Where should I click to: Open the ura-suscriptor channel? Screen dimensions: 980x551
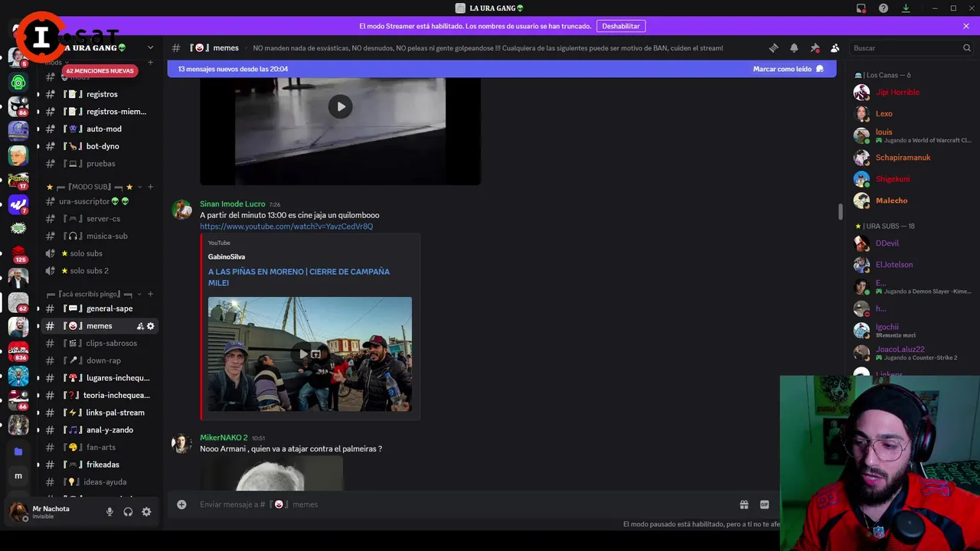(x=100, y=201)
